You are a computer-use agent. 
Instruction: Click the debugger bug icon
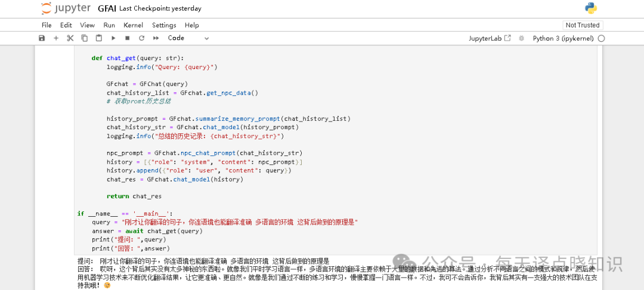(521, 38)
